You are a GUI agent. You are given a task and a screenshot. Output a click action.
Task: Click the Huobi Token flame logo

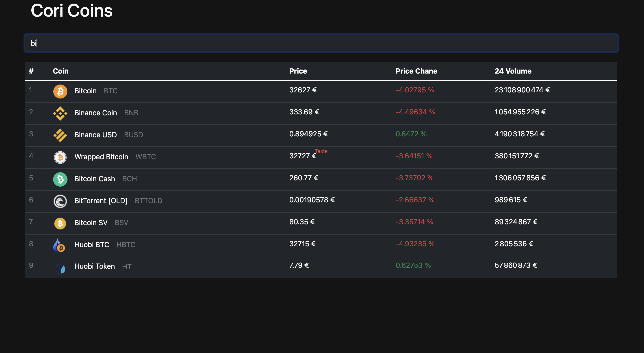[60, 267]
